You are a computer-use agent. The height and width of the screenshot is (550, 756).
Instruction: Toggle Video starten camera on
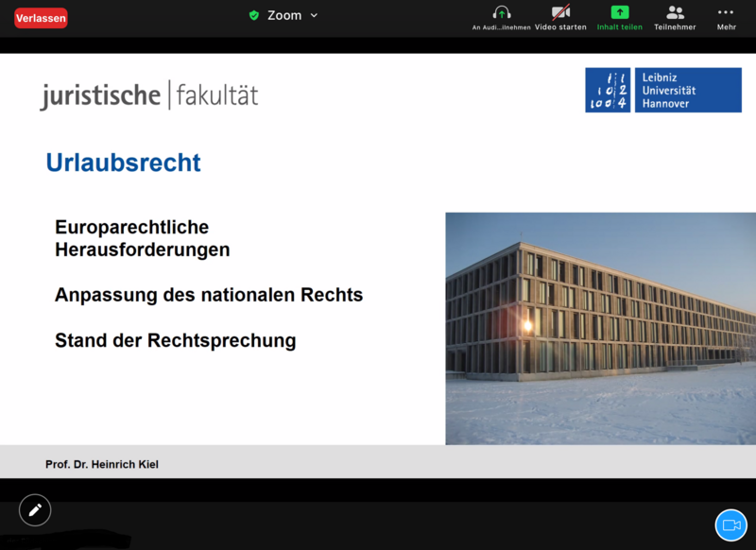tap(560, 13)
